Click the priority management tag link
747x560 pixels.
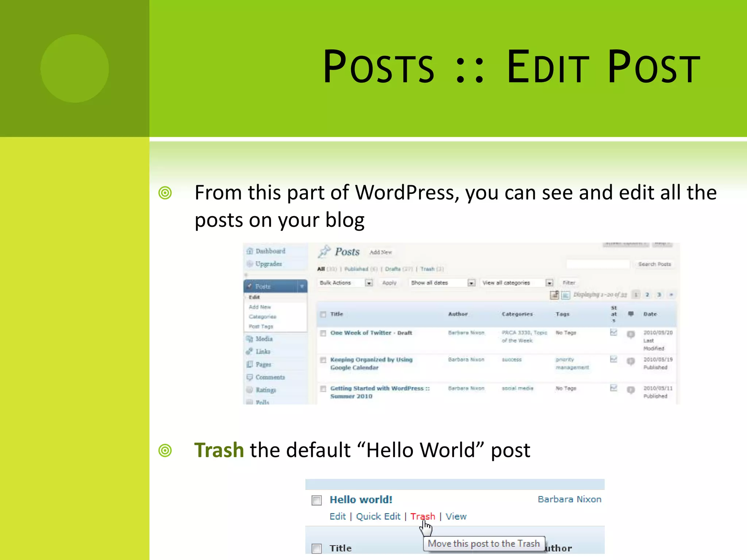pyautogui.click(x=572, y=363)
